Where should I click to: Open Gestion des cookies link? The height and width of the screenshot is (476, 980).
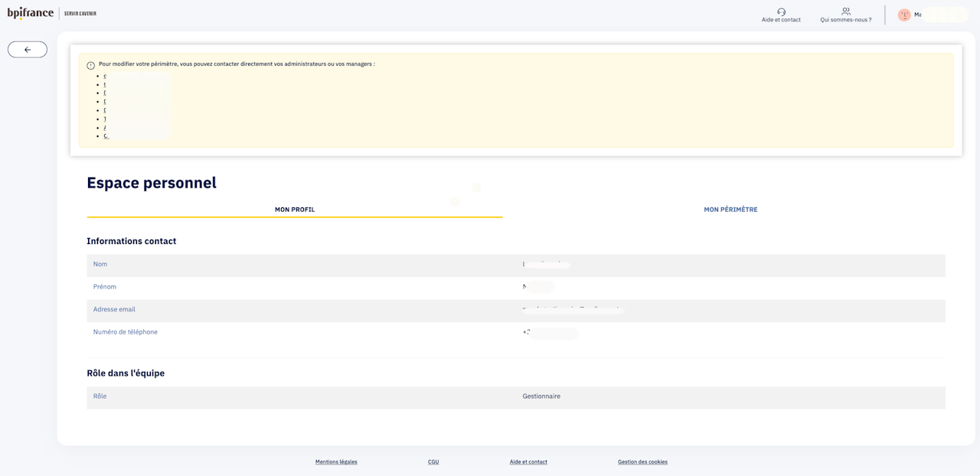click(x=642, y=462)
